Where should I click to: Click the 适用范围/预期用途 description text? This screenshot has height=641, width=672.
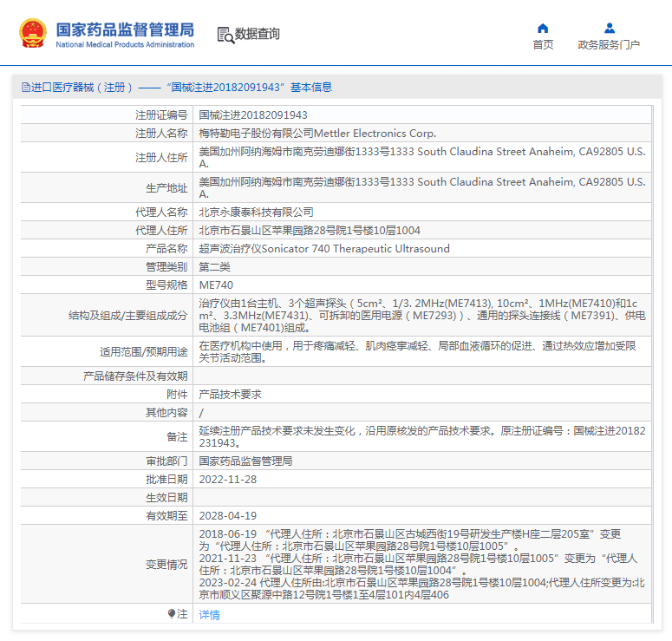(x=417, y=351)
